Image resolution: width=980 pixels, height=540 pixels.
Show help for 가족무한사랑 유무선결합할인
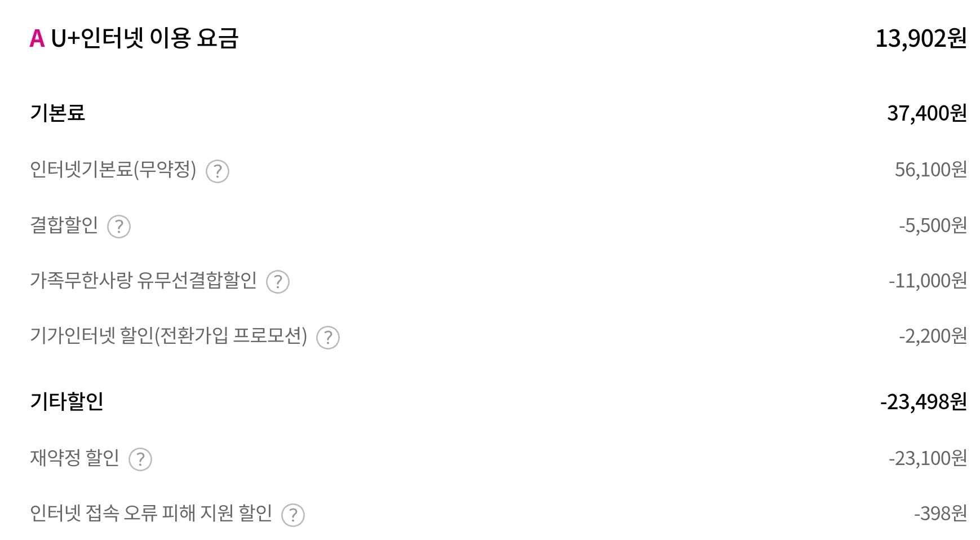[278, 282]
